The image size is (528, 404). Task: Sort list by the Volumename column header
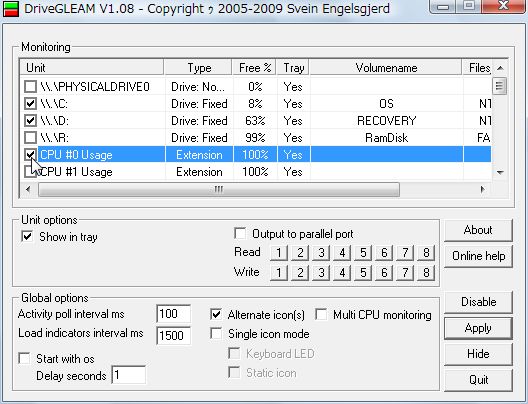(386, 68)
